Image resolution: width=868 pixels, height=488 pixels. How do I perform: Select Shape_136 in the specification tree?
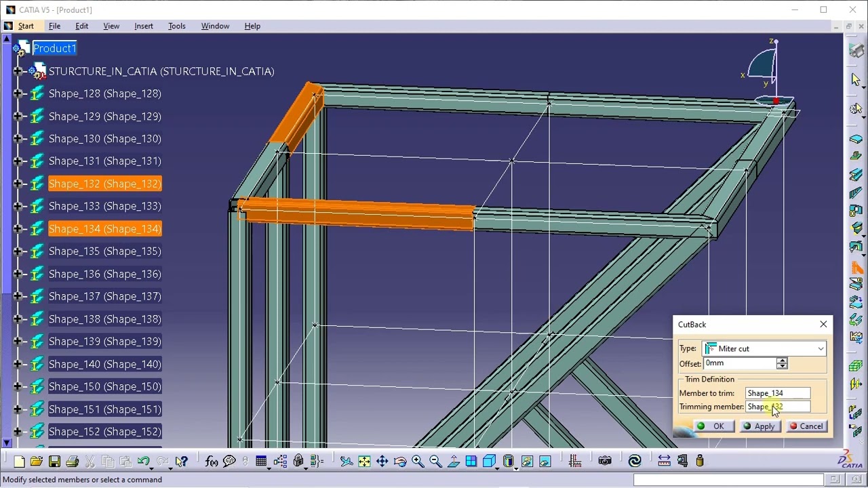(x=104, y=274)
